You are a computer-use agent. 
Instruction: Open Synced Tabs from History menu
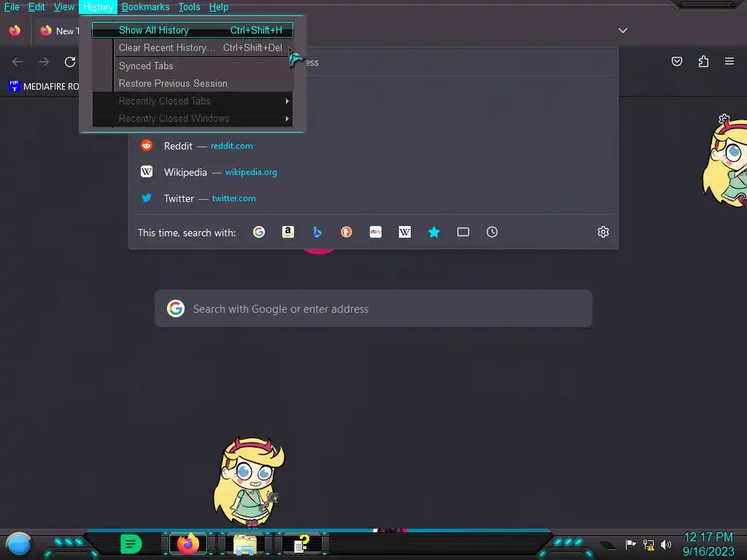tap(193, 66)
